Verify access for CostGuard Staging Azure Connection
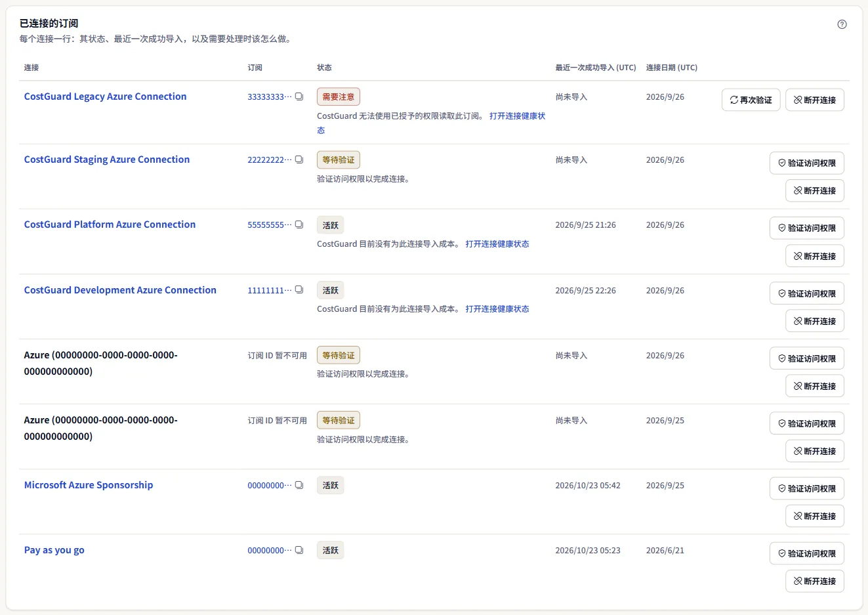The width and height of the screenshot is (868, 615). pyautogui.click(x=806, y=163)
